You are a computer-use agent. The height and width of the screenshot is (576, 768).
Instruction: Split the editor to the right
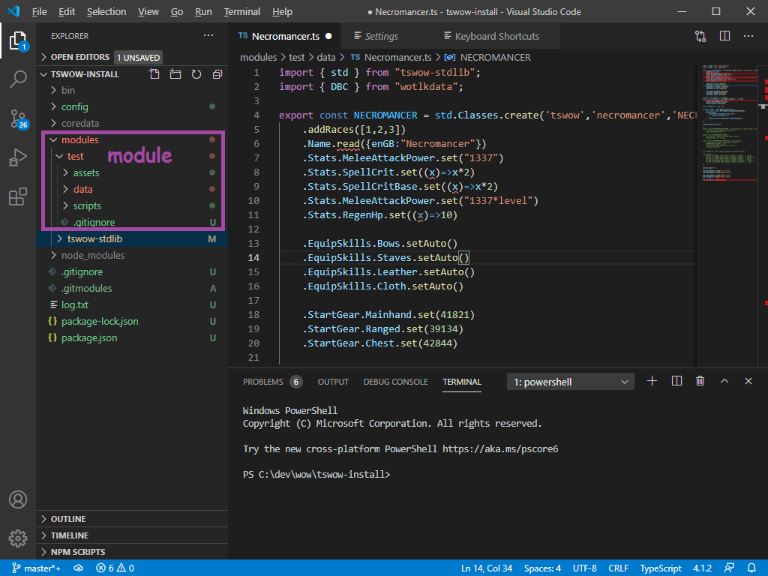(x=725, y=36)
